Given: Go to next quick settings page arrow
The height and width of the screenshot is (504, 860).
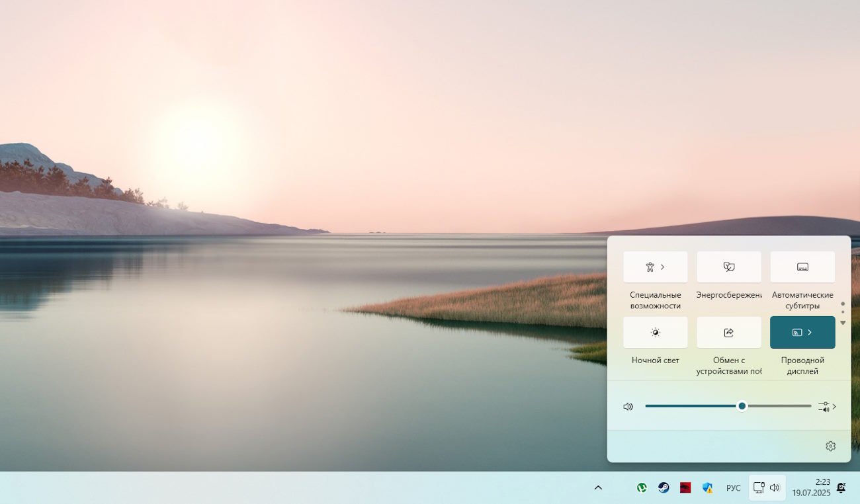Looking at the screenshot, I should click(x=843, y=323).
